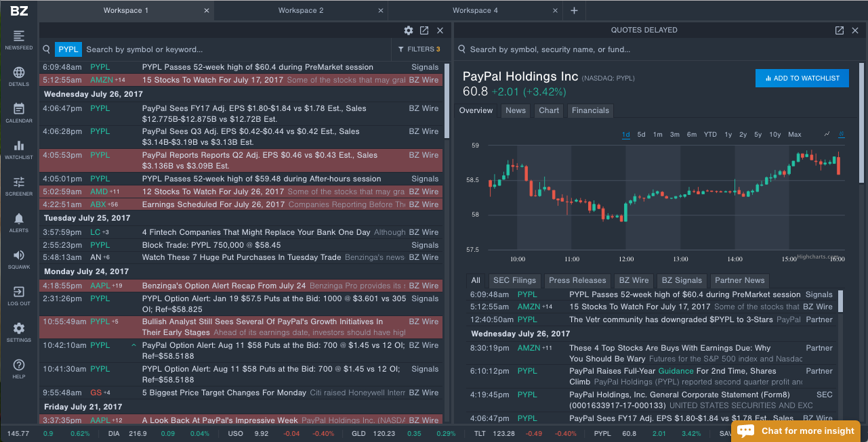Switch to Workspace 4 tab
Screen dimensions: 868x442
[475, 11]
